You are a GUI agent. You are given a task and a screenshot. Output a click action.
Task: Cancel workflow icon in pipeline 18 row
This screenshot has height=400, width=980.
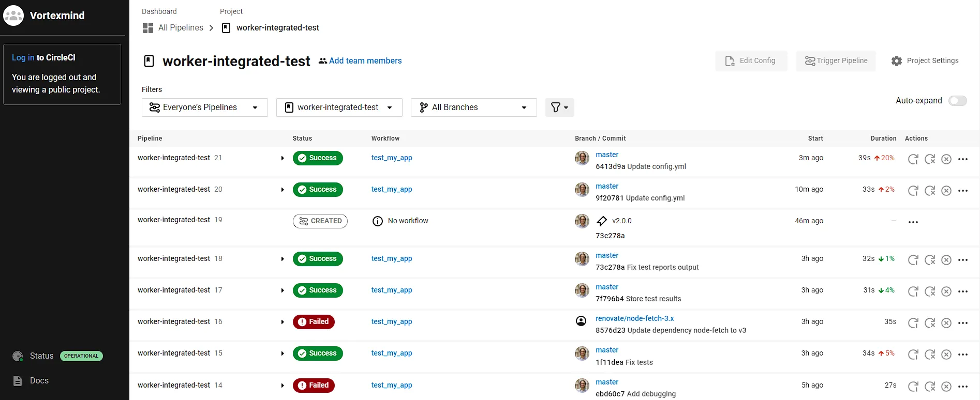pos(946,259)
